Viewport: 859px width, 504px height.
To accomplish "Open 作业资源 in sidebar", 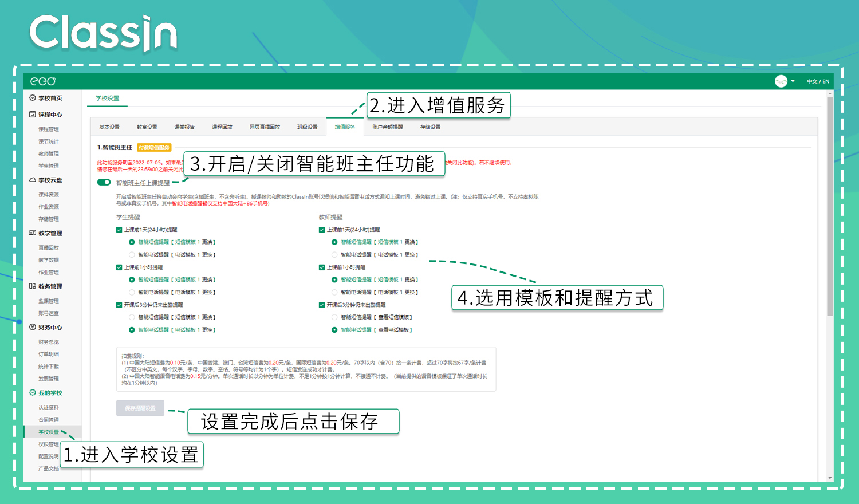I will coord(49,207).
